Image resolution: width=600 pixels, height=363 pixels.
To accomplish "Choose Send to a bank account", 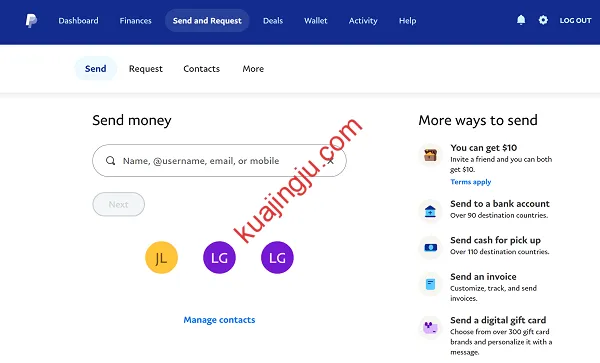I will click(500, 203).
